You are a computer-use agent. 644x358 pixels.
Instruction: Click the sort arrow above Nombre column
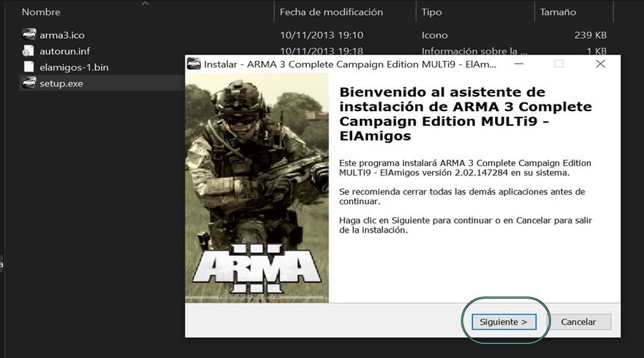click(x=145, y=4)
